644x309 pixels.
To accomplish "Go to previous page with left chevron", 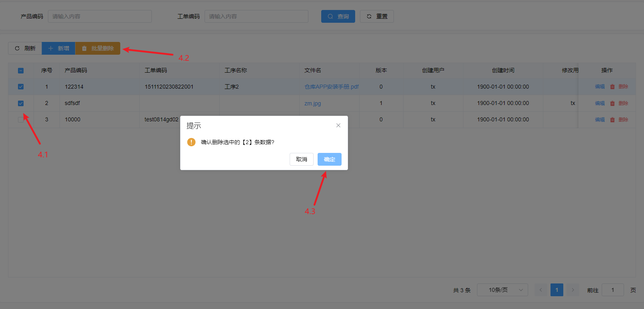I will click(541, 290).
